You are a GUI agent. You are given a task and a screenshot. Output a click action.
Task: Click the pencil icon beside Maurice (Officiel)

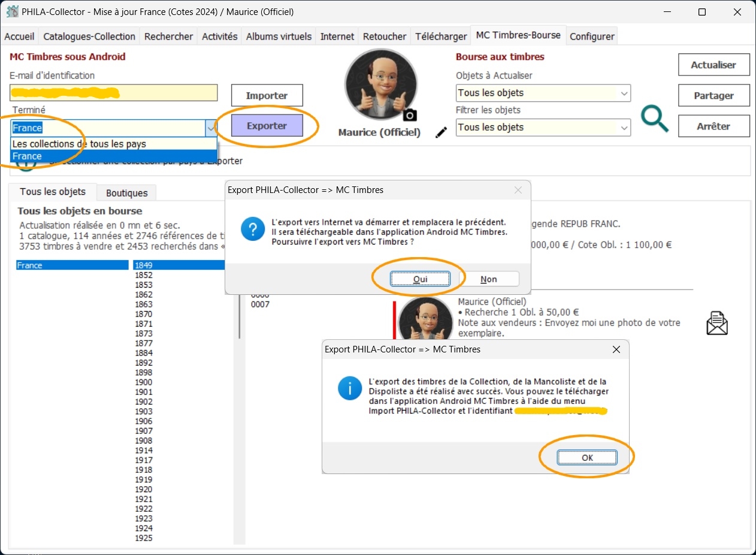pyautogui.click(x=441, y=133)
